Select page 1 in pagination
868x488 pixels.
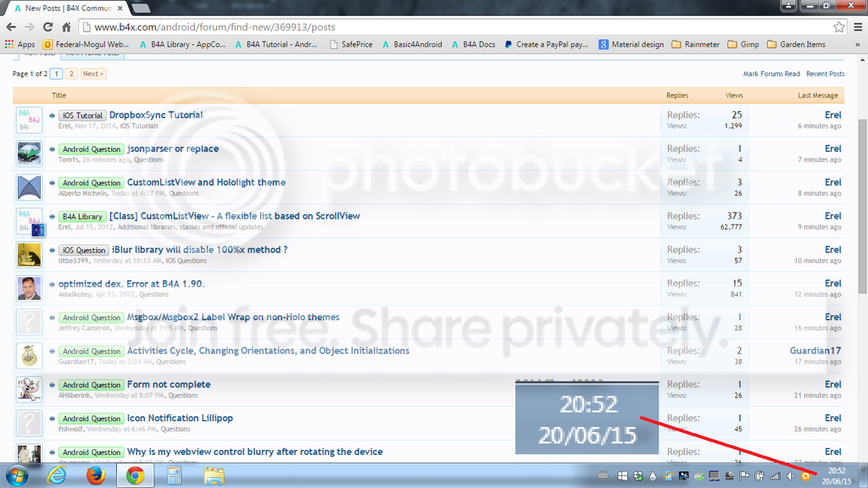(56, 74)
